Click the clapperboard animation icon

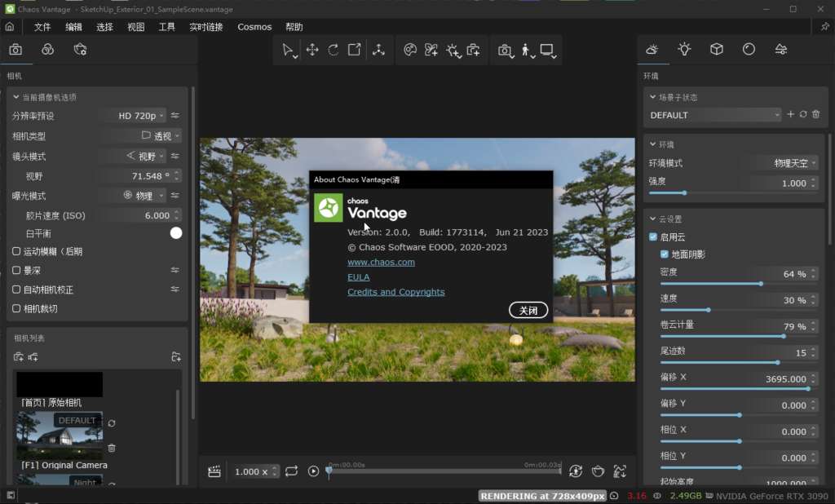214,471
